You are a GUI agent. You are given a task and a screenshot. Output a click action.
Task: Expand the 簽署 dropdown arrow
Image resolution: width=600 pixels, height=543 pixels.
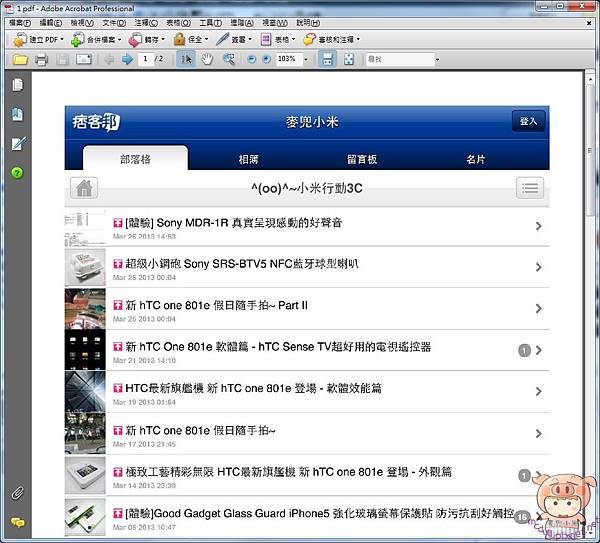(x=250, y=39)
